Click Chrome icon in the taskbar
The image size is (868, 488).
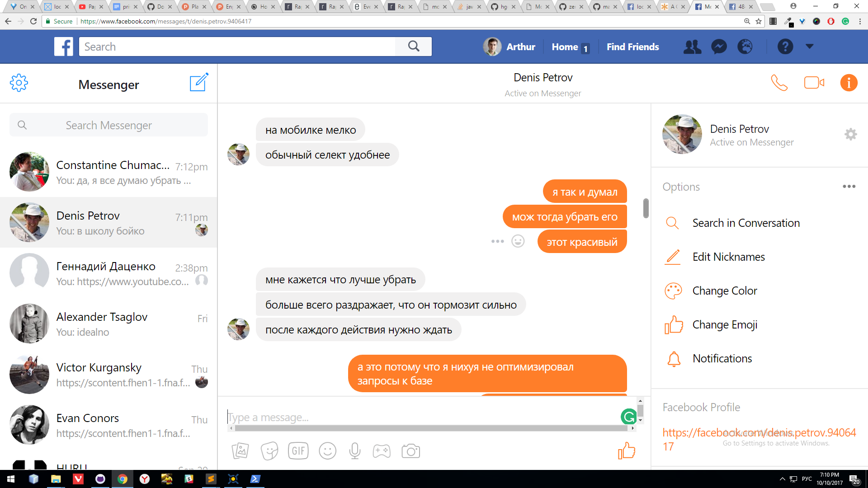[x=123, y=479]
